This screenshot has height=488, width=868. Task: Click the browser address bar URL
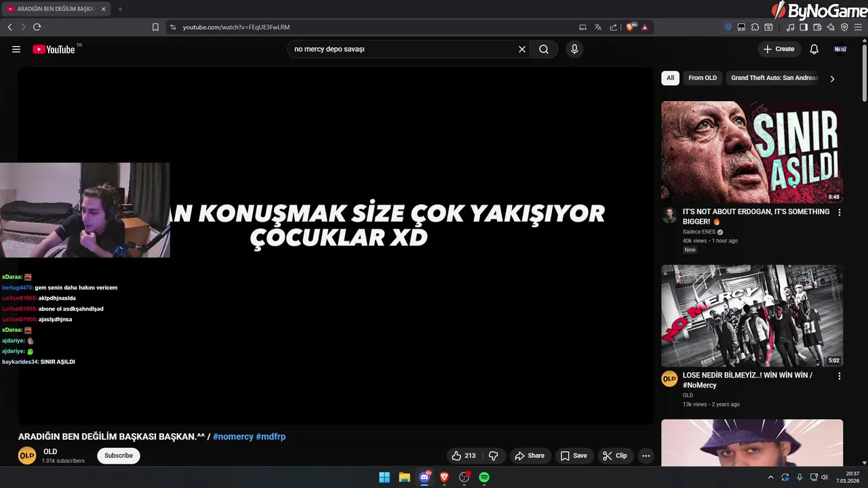(236, 27)
